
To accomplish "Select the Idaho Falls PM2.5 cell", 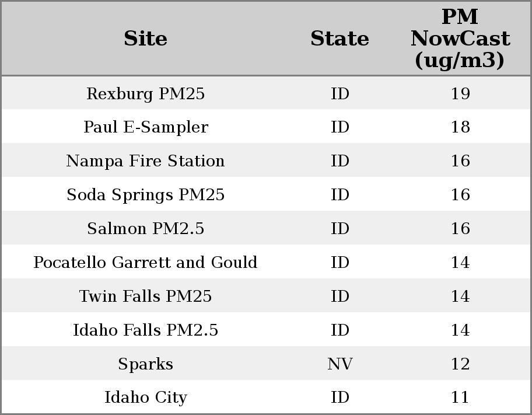I will pos(145,330).
